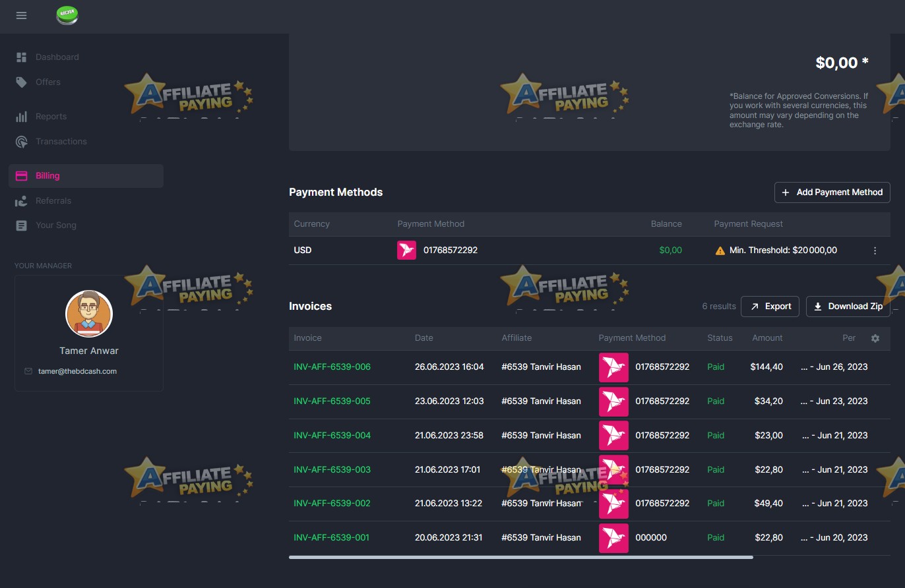Click payment logo in INV-AFF-6539-006 row
Image resolution: width=905 pixels, height=588 pixels.
pos(613,367)
